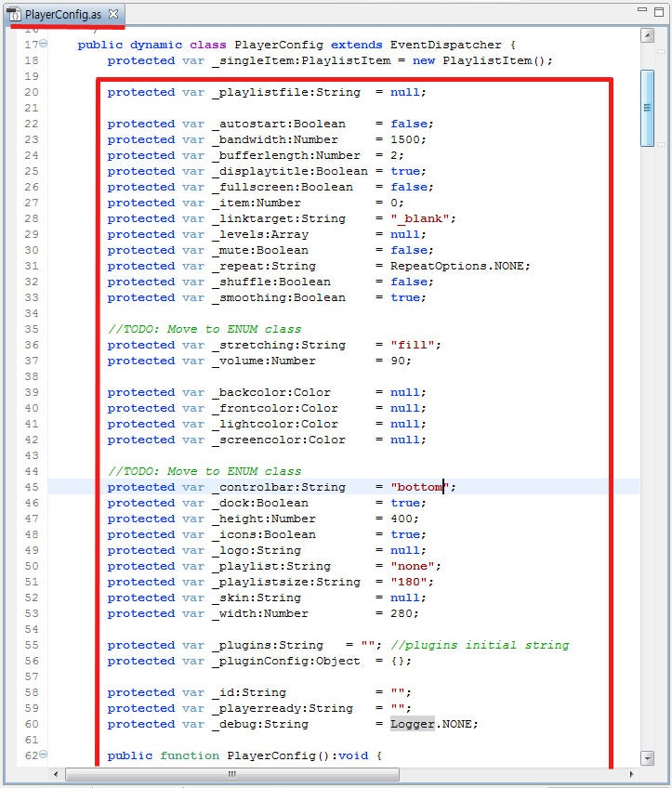Click the width value 280

tap(402, 613)
